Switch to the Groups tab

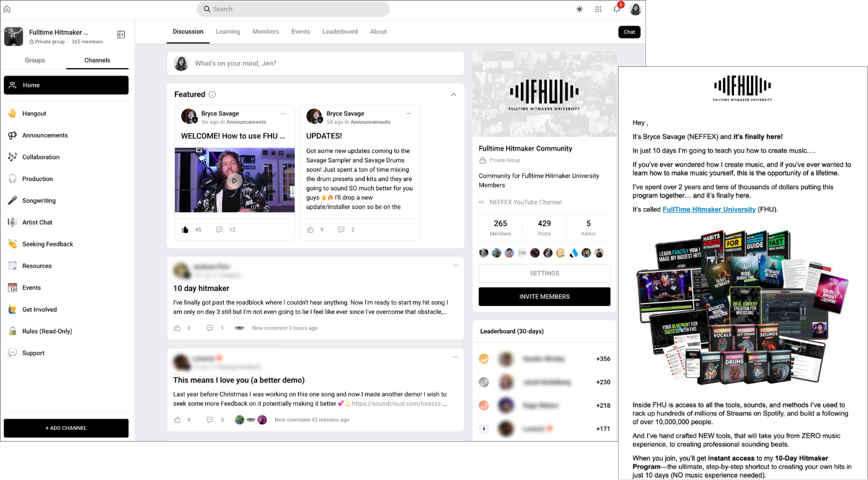tap(35, 60)
